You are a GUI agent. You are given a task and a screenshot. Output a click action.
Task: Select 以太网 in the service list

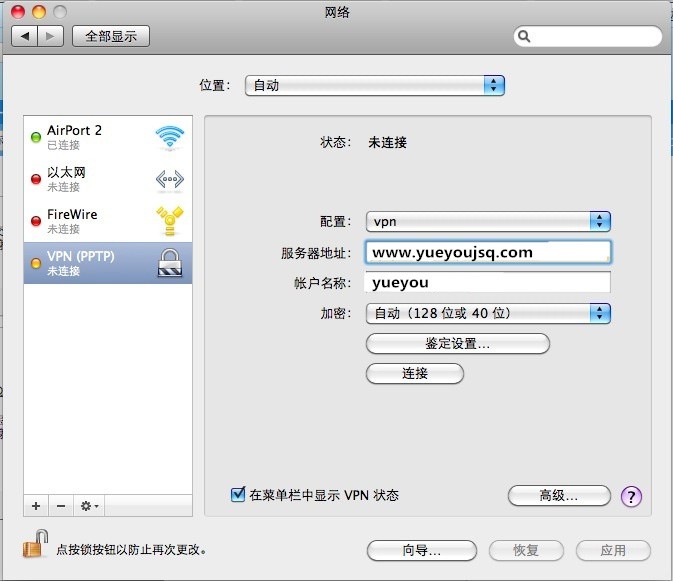click(108, 179)
